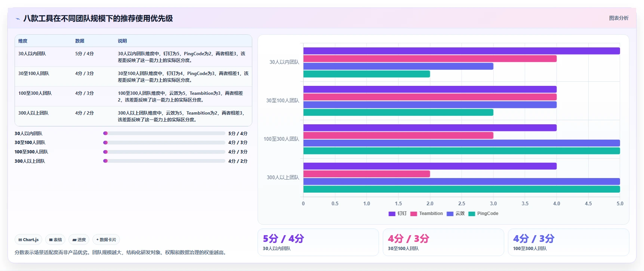
Task: Click the table description mentioning 云效为5，Teambition为2
Action: coord(181,116)
